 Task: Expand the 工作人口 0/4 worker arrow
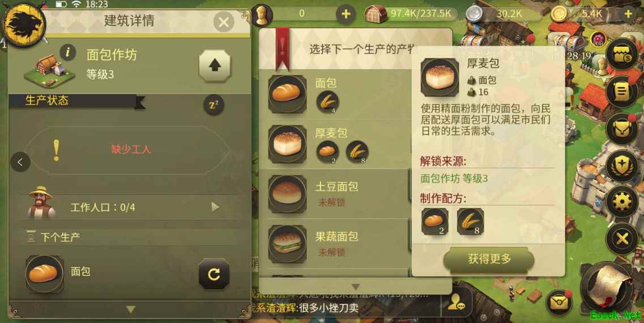click(x=215, y=207)
